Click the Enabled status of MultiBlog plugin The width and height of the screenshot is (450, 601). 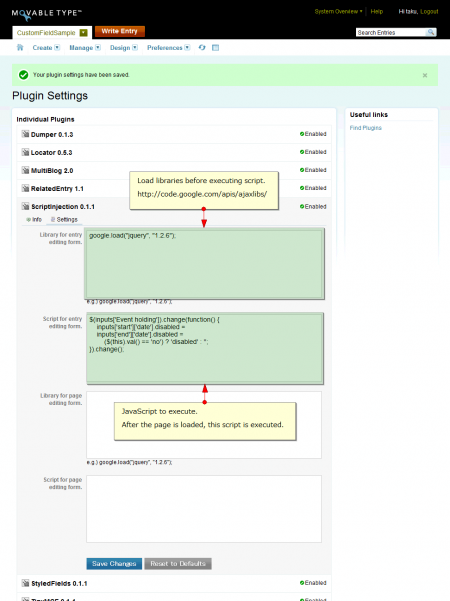313,170
